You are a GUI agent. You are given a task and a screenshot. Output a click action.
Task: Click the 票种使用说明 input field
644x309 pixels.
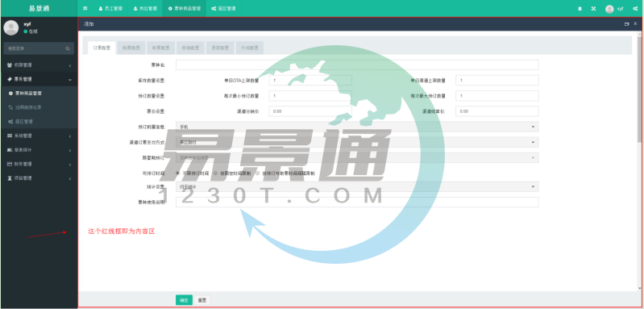[357, 203]
